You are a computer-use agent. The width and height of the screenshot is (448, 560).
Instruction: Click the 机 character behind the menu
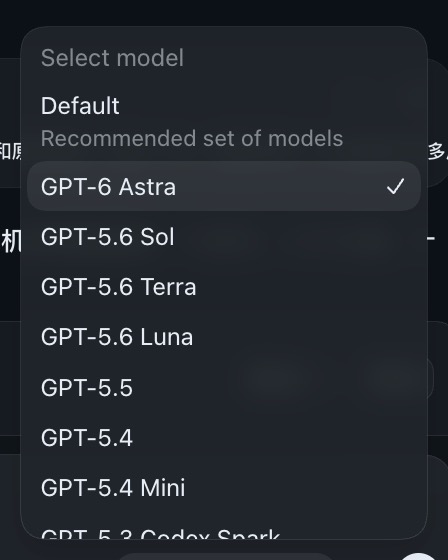click(11, 241)
